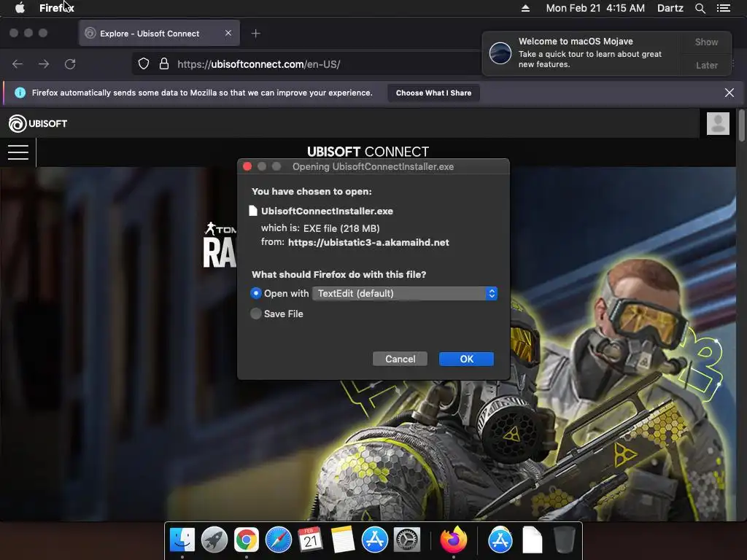Open Spotlight search in the menu bar
The width and height of the screenshot is (747, 560).
(x=700, y=8)
